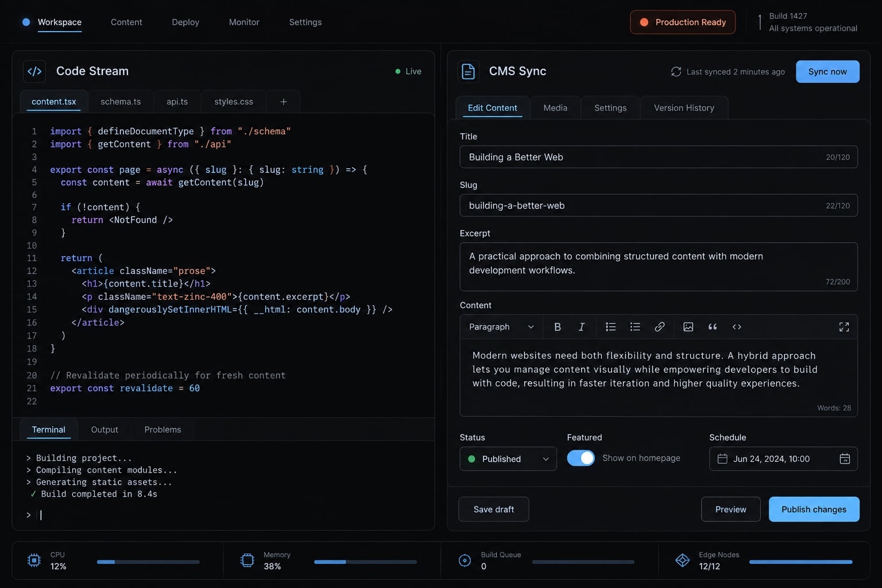The height and width of the screenshot is (588, 882).
Task: Switch to the schema.ts file tab
Action: click(x=121, y=102)
